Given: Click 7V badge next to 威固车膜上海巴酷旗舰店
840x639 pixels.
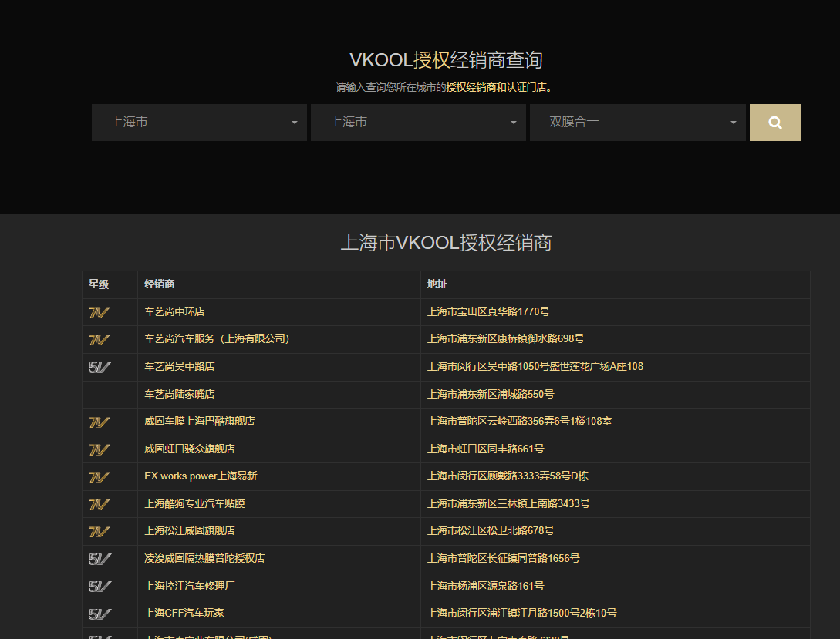Looking at the screenshot, I should click(x=99, y=422).
